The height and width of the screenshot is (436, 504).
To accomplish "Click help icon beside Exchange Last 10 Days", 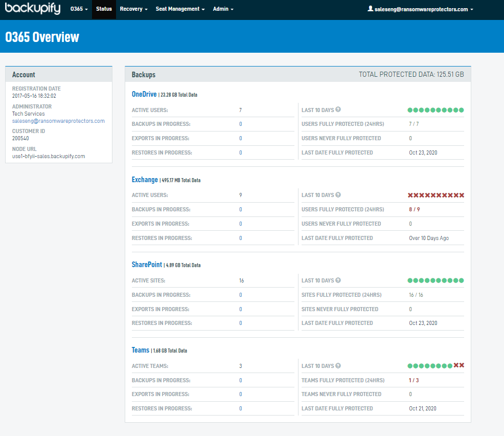I will point(338,195).
